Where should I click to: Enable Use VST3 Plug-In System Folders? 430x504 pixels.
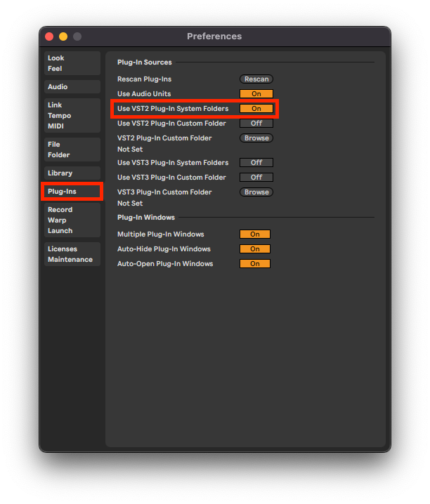256,163
